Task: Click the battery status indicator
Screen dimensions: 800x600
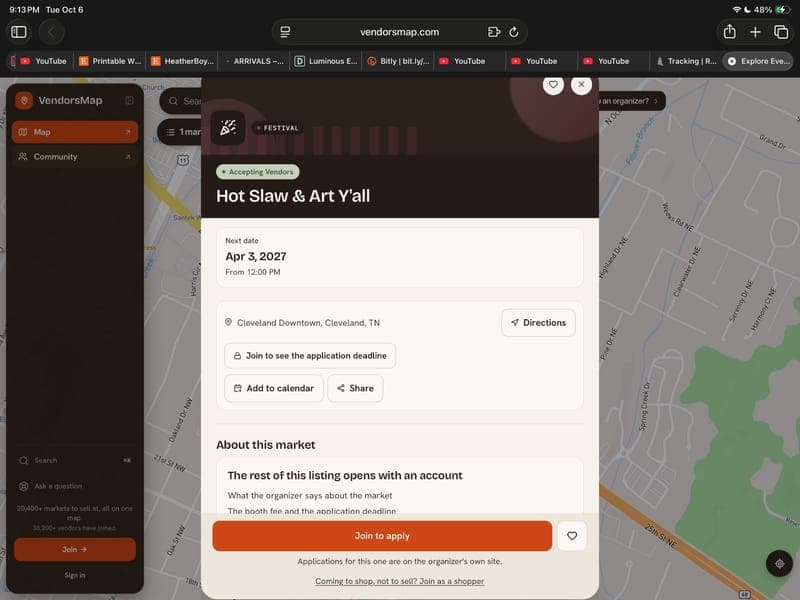Action: 782,10
